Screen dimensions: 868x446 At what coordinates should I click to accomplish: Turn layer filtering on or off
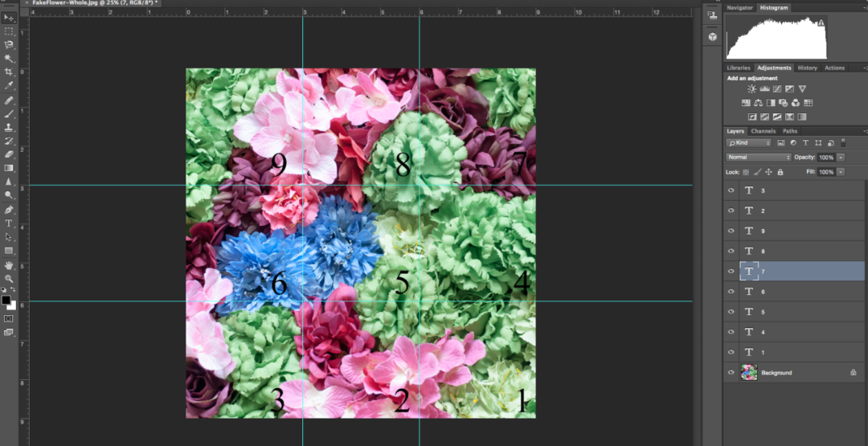[x=844, y=143]
